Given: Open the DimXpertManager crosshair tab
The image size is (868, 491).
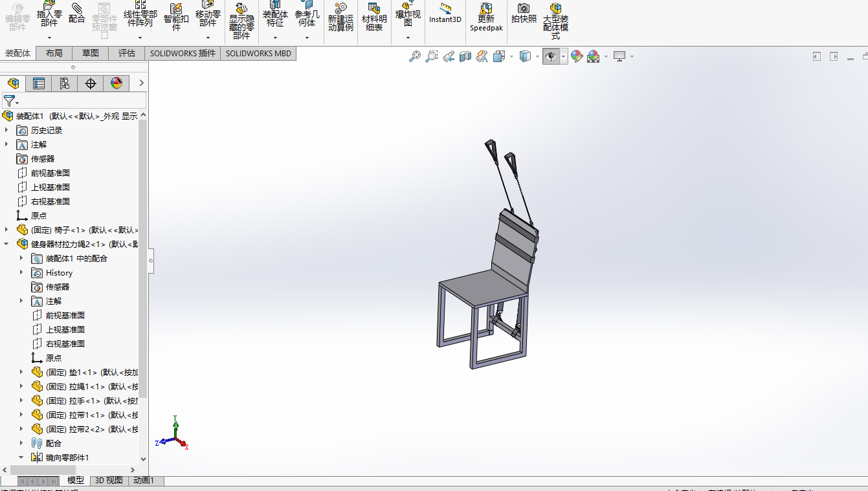Looking at the screenshot, I should click(x=91, y=83).
